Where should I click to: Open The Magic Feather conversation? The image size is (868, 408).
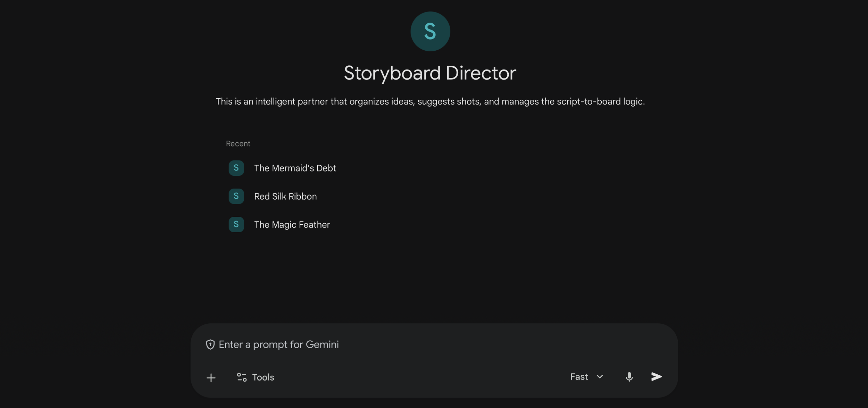click(x=292, y=225)
